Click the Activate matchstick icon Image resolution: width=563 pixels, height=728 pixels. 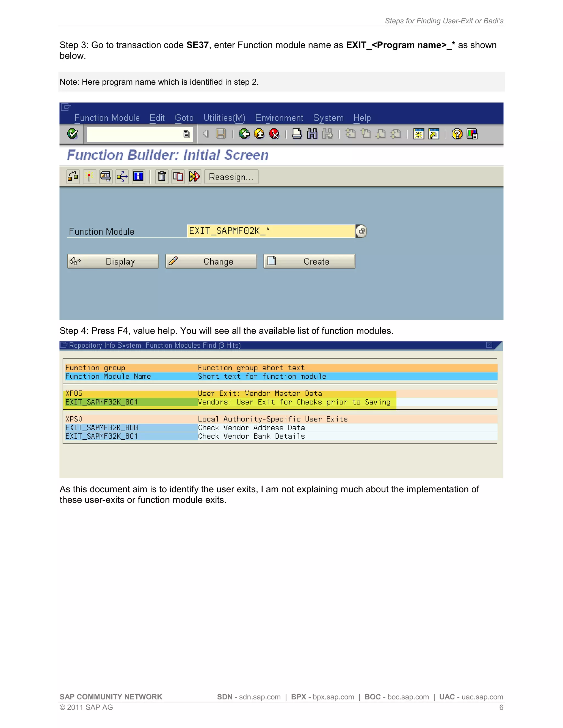coord(89,176)
